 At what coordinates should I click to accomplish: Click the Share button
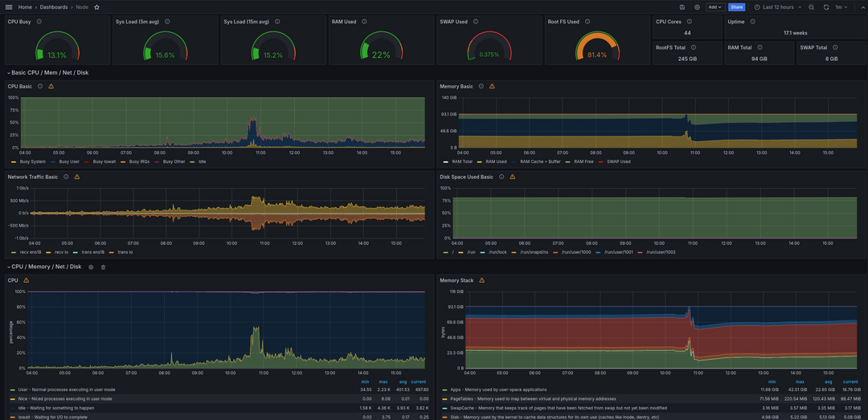click(736, 7)
